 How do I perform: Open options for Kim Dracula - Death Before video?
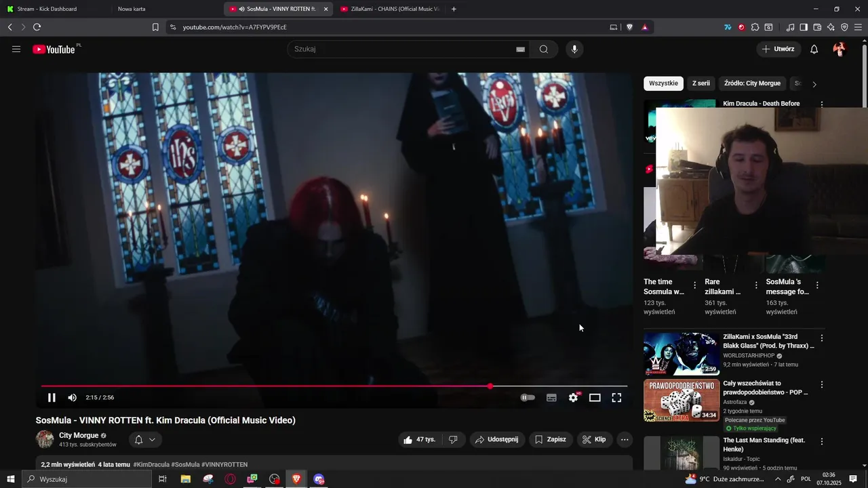(822, 104)
